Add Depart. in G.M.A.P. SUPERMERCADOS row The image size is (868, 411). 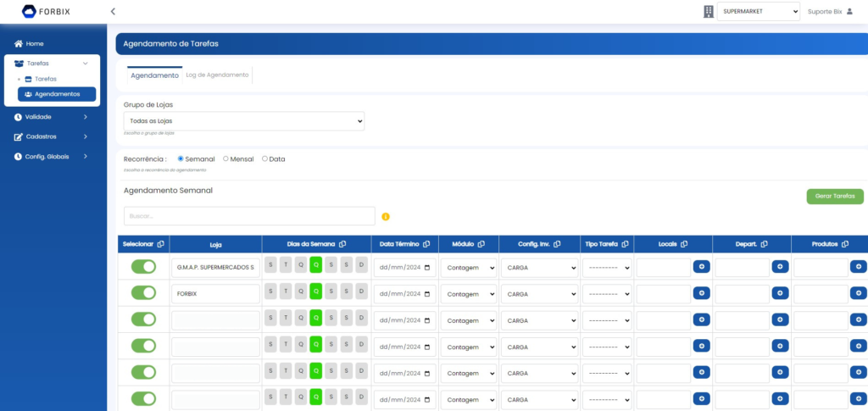pos(780,267)
